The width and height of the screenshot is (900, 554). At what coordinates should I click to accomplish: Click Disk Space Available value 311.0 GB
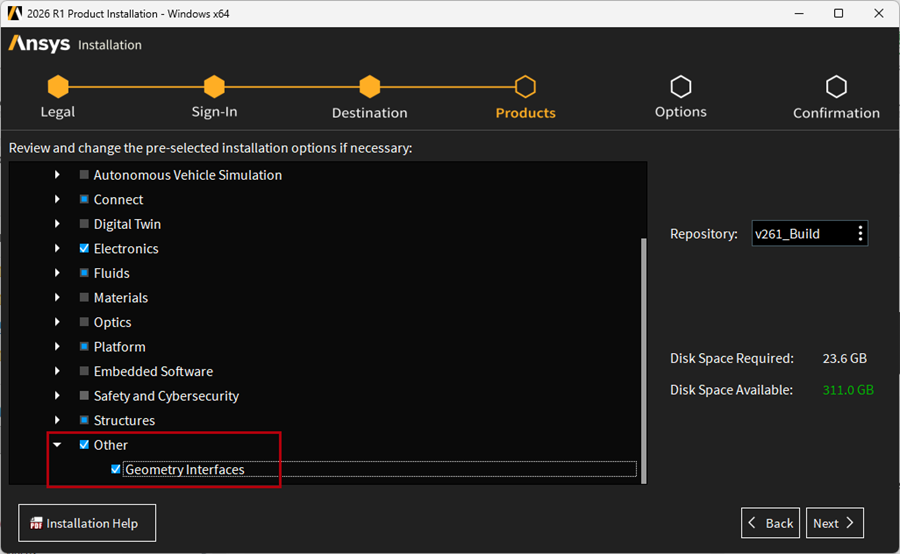pos(848,390)
